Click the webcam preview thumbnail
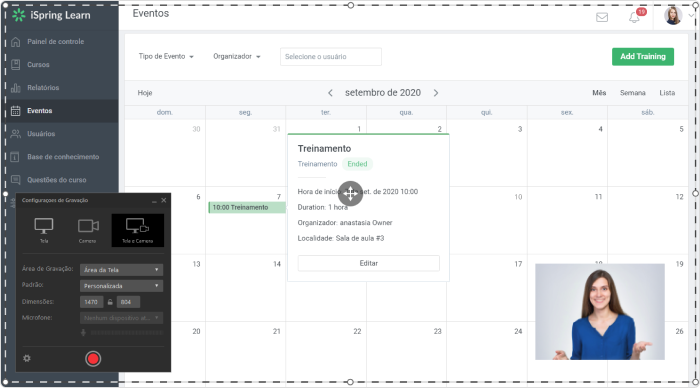700x388 pixels. (x=600, y=312)
